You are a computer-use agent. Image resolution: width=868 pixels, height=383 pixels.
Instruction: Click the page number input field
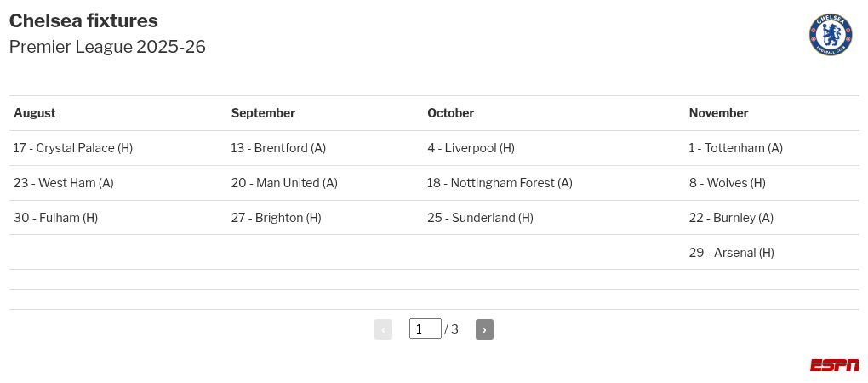(425, 329)
